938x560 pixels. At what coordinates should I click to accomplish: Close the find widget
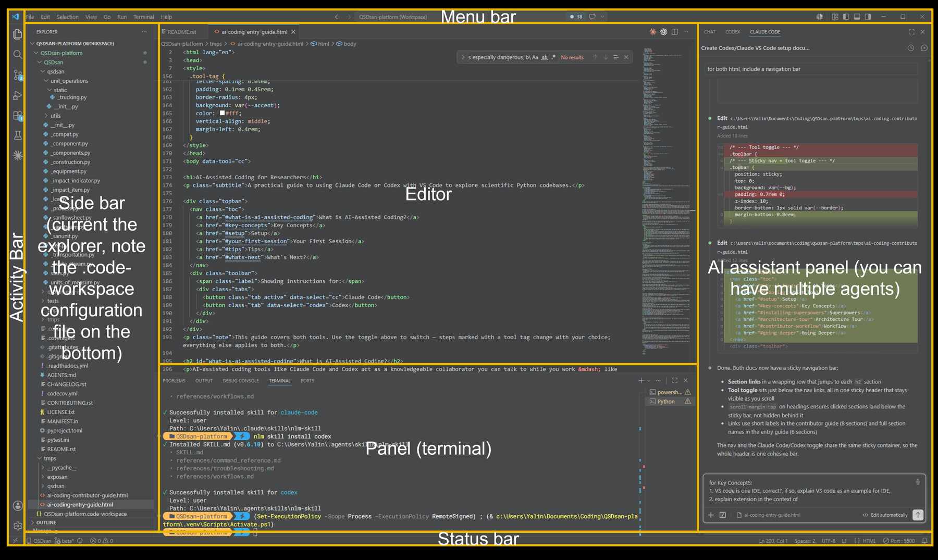(626, 57)
